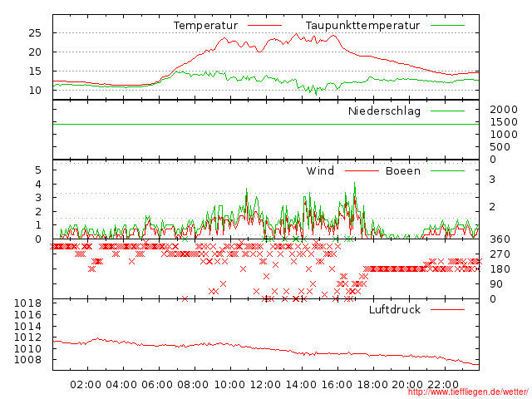Image resolution: width=532 pixels, height=399 pixels.
Task: Click the 02:00 time axis label
Action: pyautogui.click(x=86, y=385)
